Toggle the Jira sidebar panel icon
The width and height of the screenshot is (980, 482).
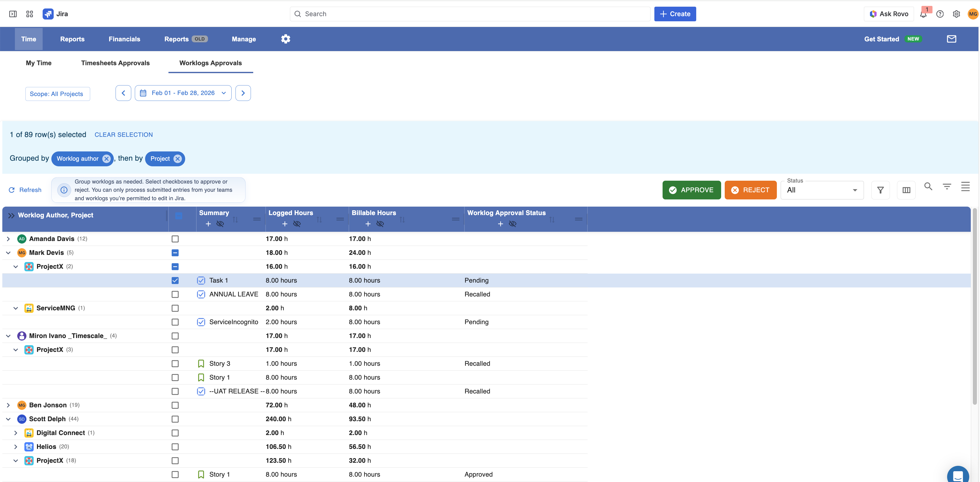(x=13, y=14)
